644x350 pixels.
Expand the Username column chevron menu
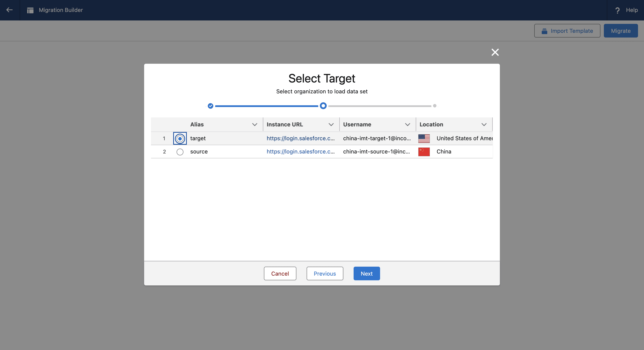click(407, 124)
